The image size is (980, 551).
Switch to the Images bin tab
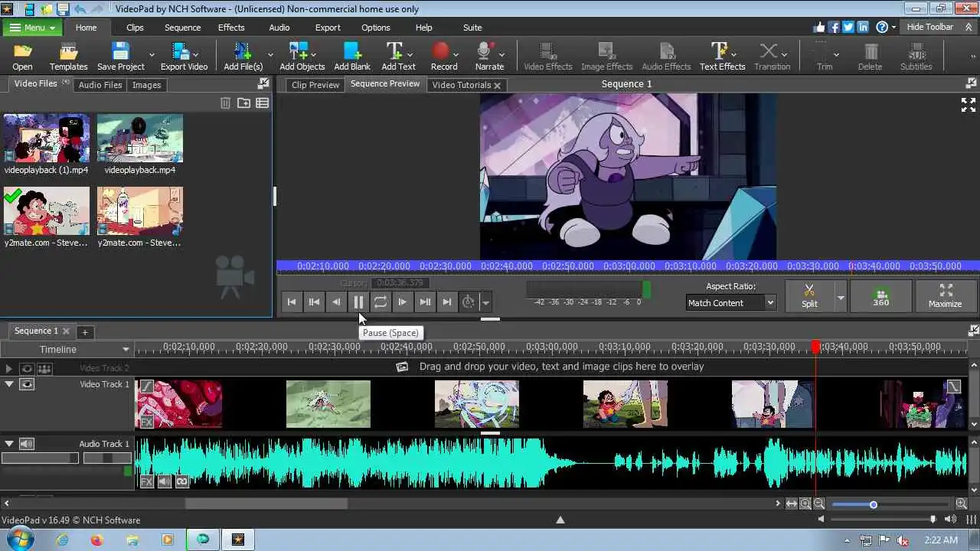point(146,85)
